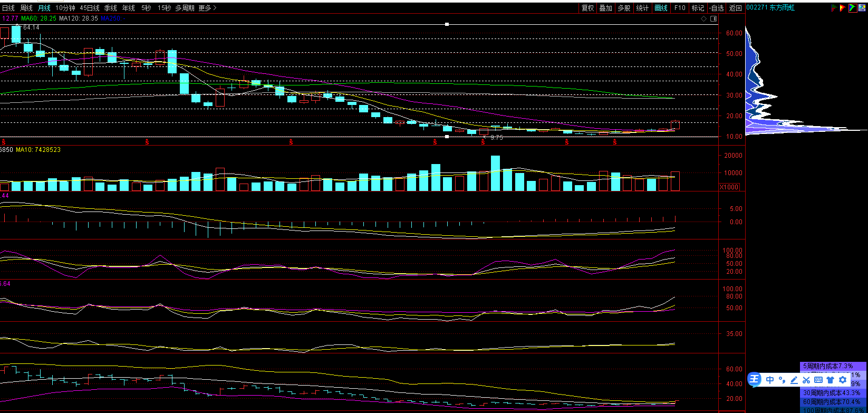Click the chip distribution peak area
The width and height of the screenshot is (868, 413).
(807, 129)
